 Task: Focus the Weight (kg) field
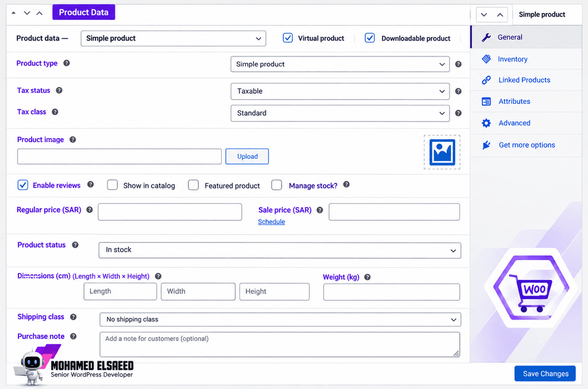pyautogui.click(x=392, y=292)
